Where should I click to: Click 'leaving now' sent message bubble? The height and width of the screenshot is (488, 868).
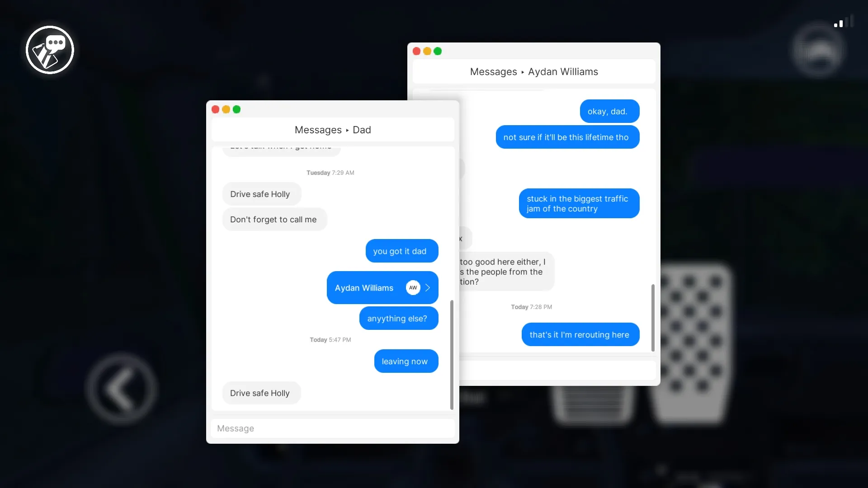(405, 361)
